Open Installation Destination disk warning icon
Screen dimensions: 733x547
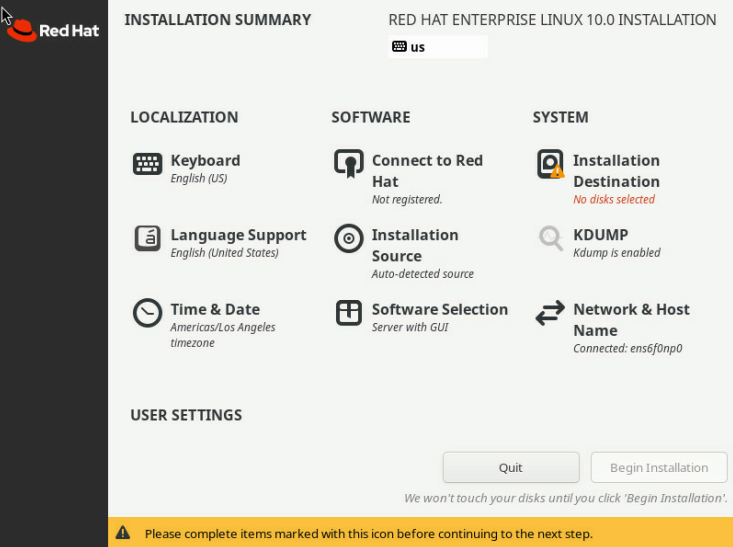(550, 164)
